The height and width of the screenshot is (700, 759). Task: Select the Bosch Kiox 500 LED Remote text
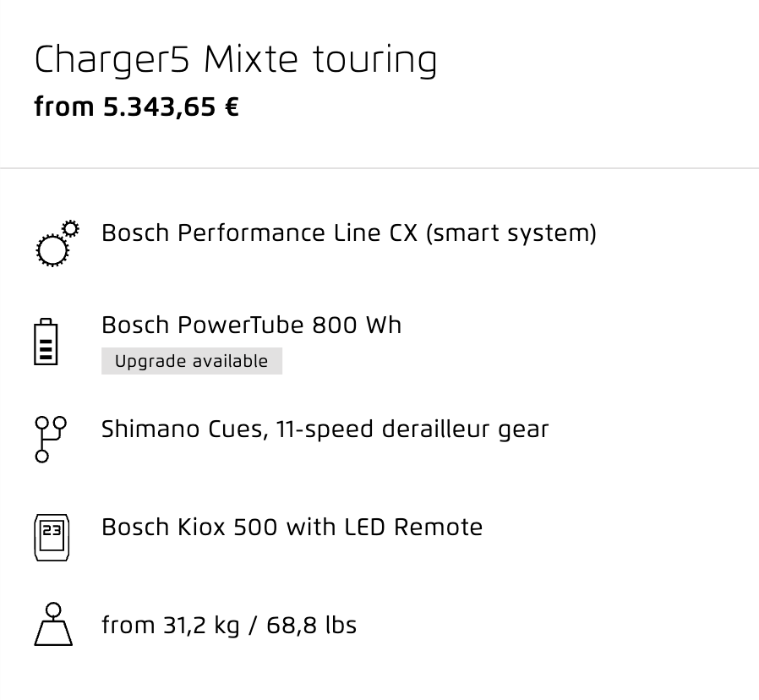click(x=292, y=528)
